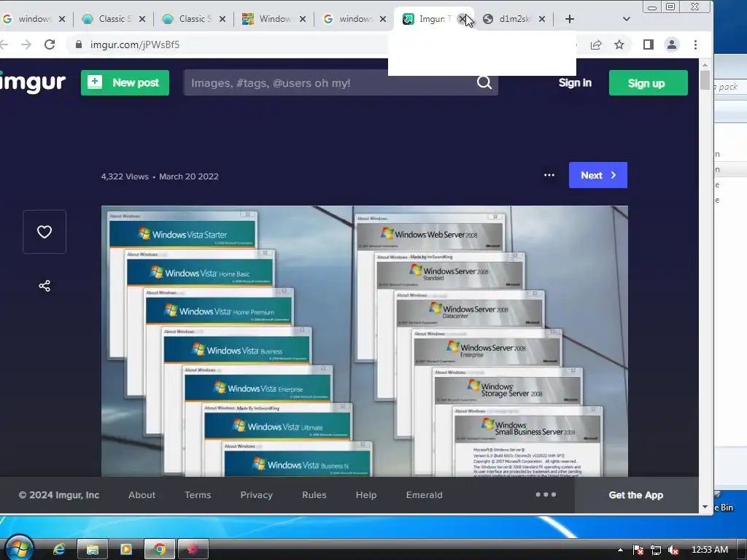Click the Action Center flag tray icon

[638, 550]
